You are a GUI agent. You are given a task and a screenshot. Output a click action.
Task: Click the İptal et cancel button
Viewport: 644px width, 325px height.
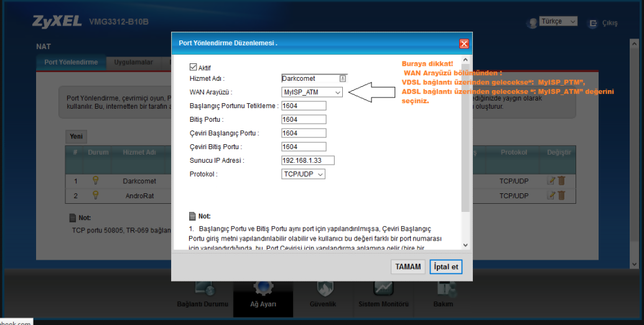pyautogui.click(x=446, y=267)
